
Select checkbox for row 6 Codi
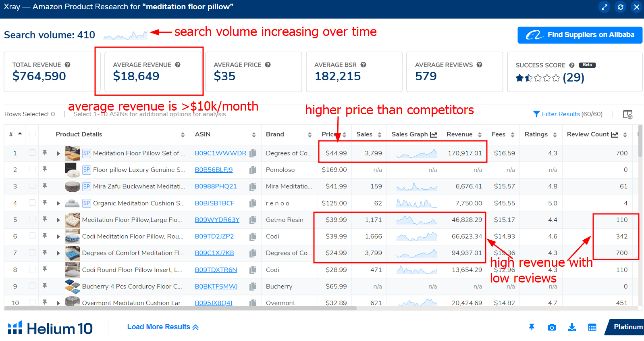[x=32, y=236]
